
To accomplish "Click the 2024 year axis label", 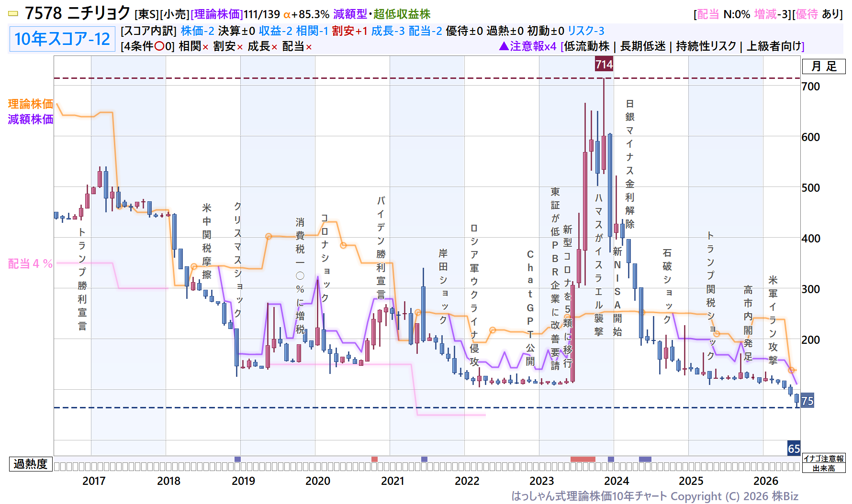I will pyautogui.click(x=617, y=481).
